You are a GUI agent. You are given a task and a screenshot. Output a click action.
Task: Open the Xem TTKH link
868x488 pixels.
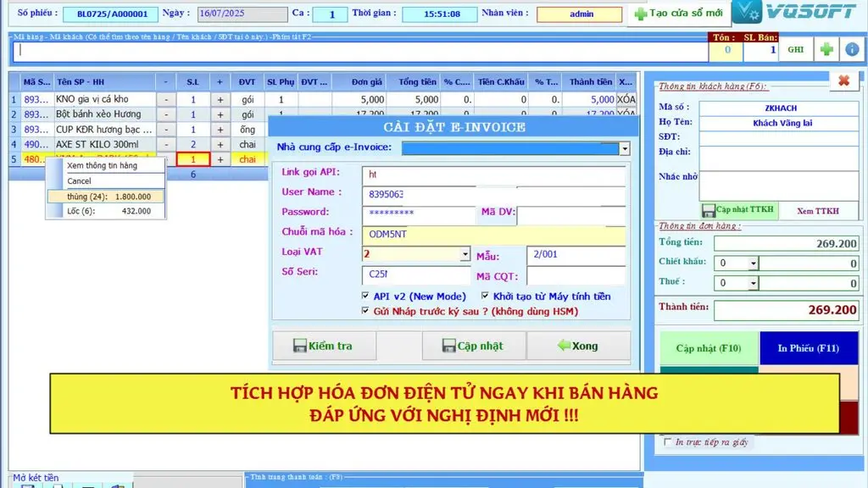click(818, 211)
